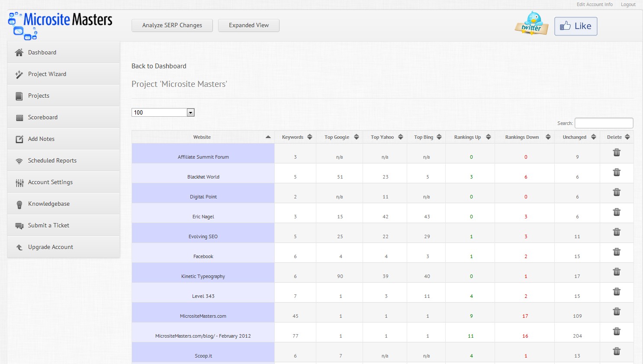
Task: Delete the Blackhat World row
Action: [617, 172]
